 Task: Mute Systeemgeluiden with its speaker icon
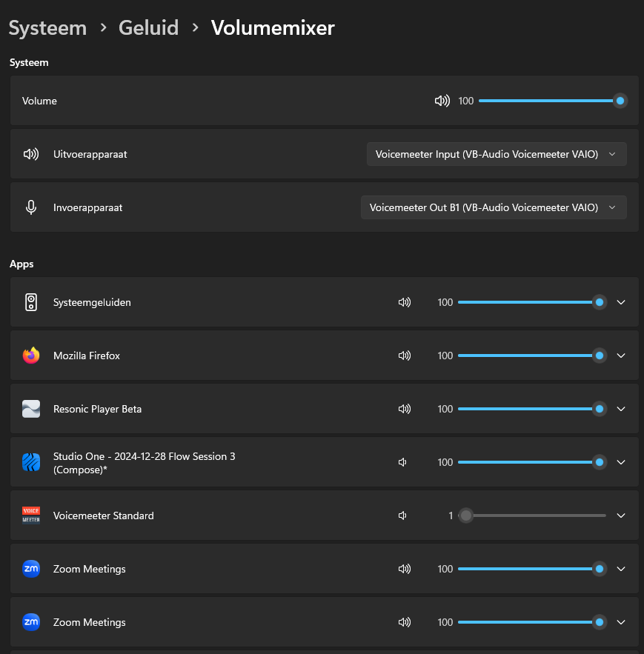point(405,302)
